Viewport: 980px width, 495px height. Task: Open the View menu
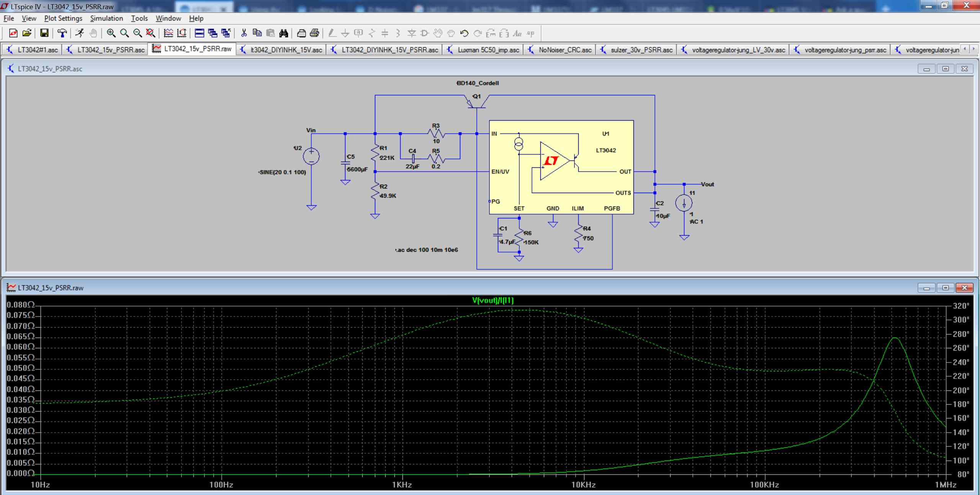[x=29, y=18]
